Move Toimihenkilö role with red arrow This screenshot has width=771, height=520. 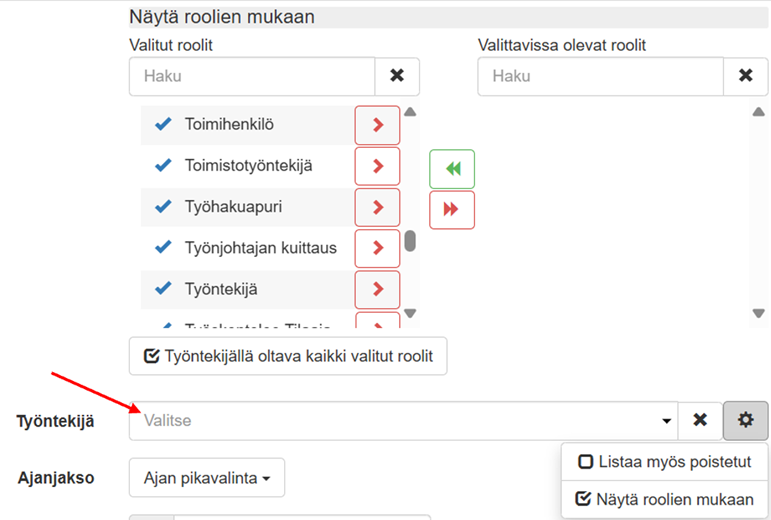pyautogui.click(x=377, y=125)
